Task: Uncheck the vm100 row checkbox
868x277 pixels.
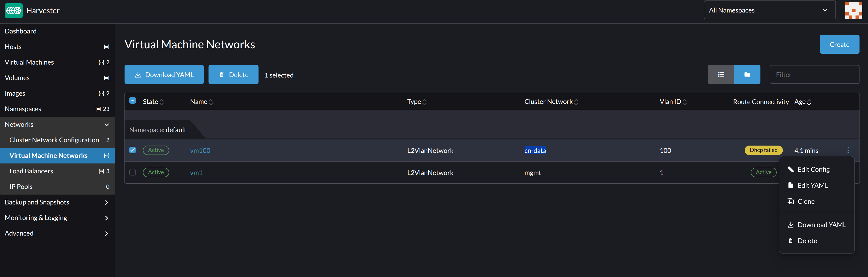Action: coord(132,150)
